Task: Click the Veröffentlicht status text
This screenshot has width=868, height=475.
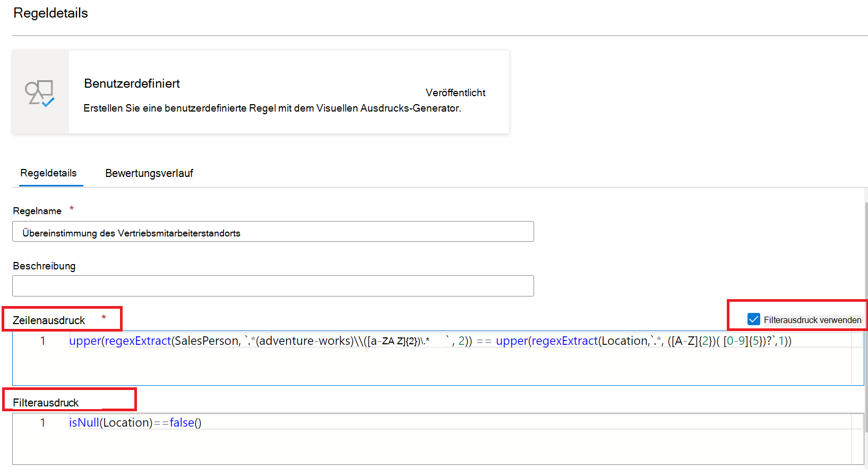Action: (456, 92)
